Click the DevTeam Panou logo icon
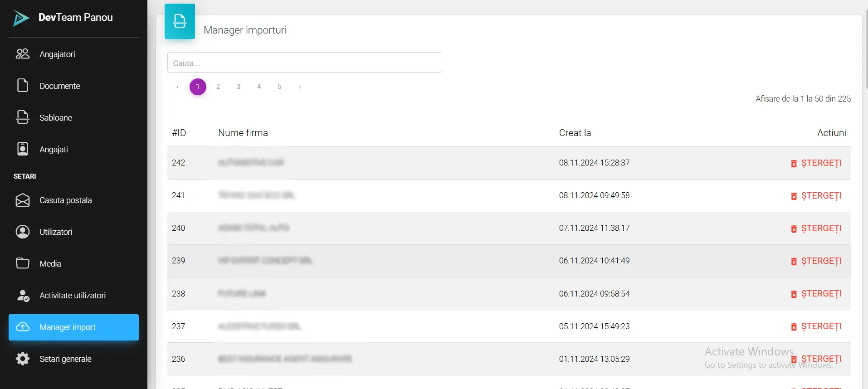Viewport: 868px width, 389px height. coord(21,18)
